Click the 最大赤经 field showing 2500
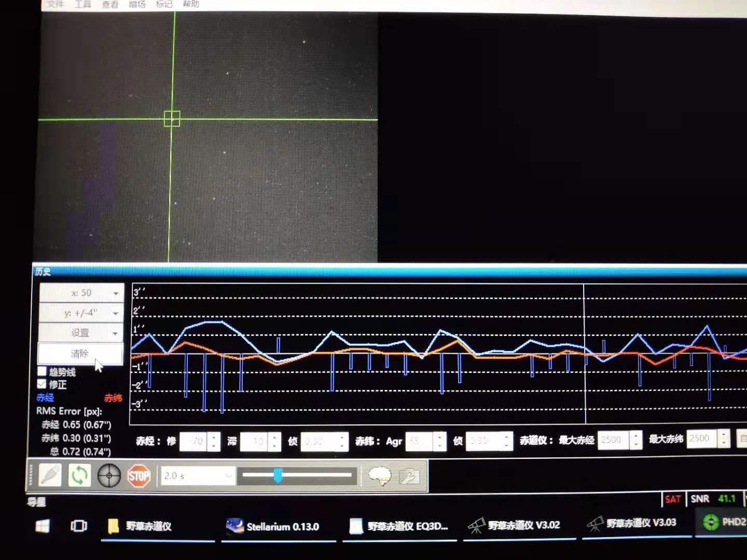 click(614, 440)
